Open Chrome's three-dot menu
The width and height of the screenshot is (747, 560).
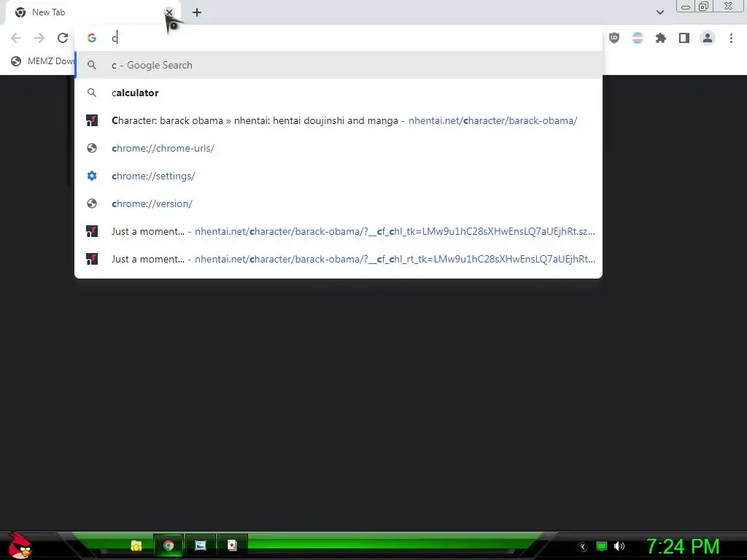[x=731, y=38]
